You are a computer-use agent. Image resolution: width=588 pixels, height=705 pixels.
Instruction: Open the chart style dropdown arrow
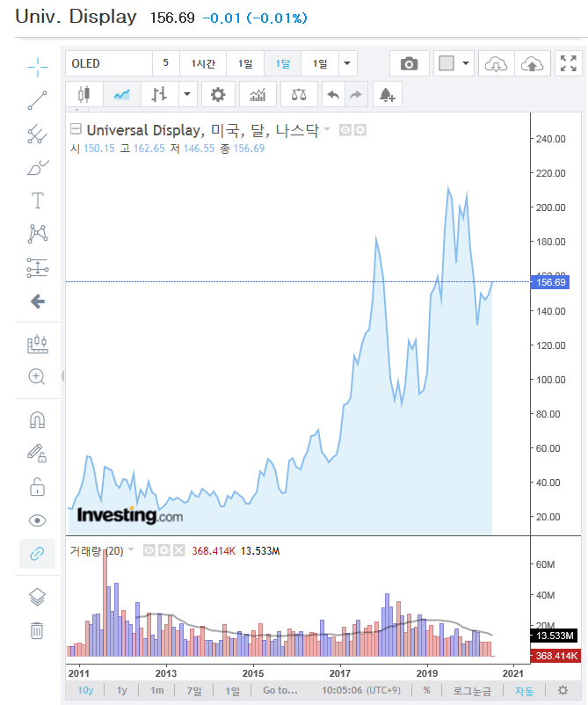pos(187,94)
